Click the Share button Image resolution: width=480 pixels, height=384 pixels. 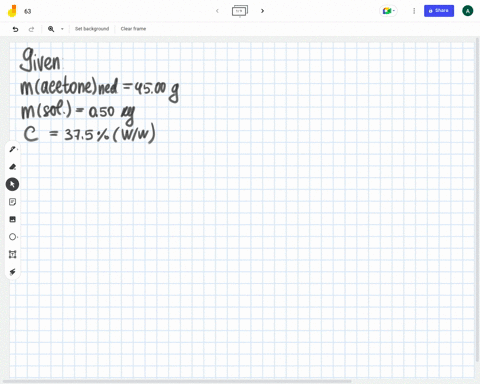point(439,11)
